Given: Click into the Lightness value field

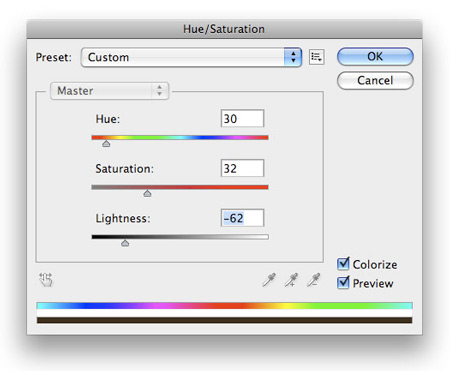Looking at the screenshot, I should pos(242,218).
